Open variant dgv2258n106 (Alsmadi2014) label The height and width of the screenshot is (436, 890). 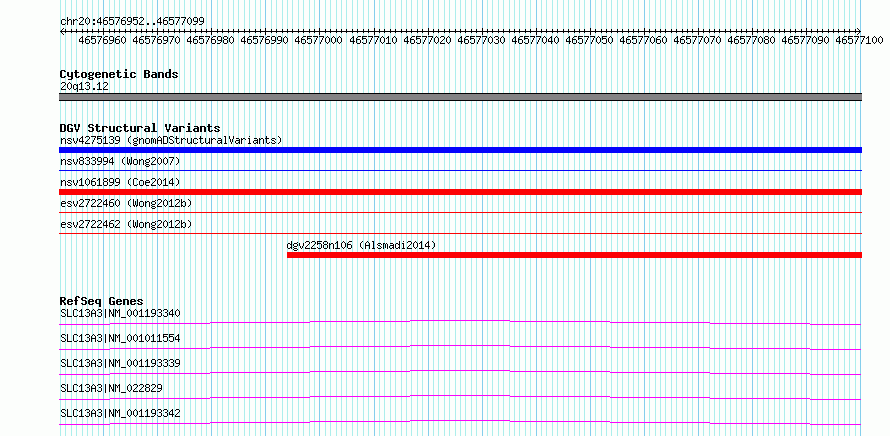click(x=362, y=245)
